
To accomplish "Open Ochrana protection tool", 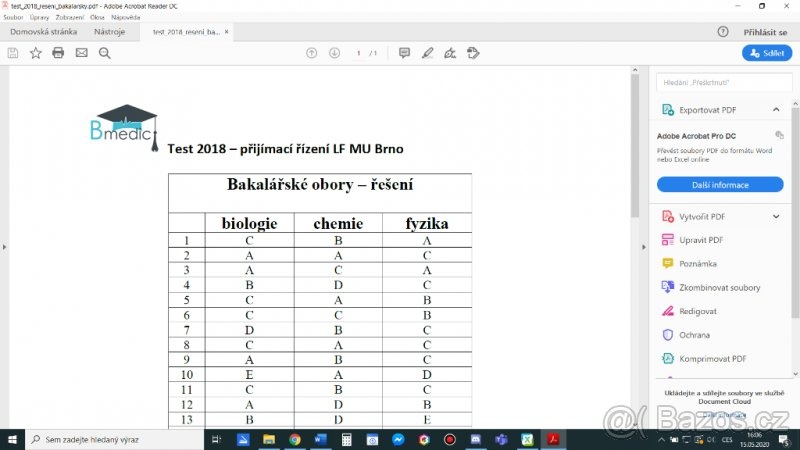I will pos(694,335).
